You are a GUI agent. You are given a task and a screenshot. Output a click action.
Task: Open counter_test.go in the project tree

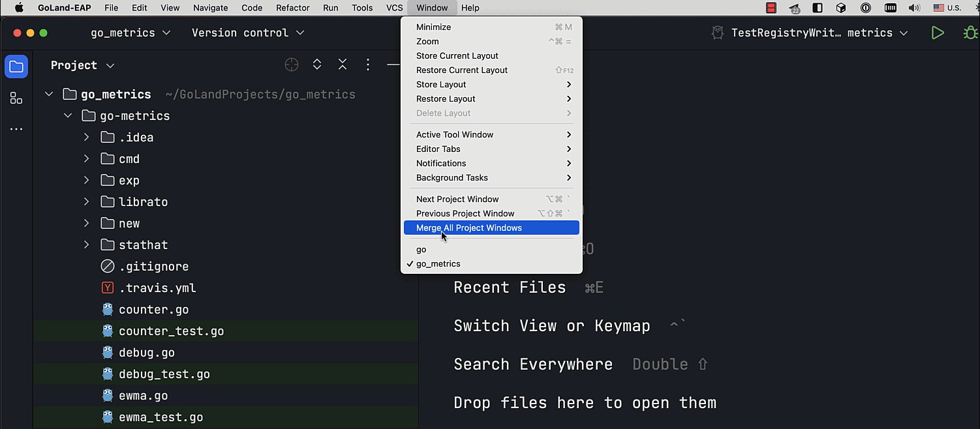pos(171,331)
